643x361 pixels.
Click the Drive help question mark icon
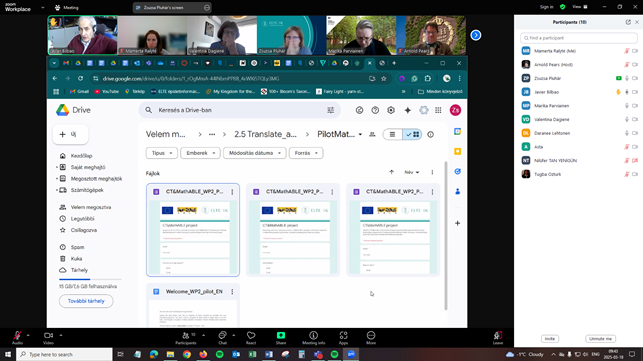pos(375,110)
